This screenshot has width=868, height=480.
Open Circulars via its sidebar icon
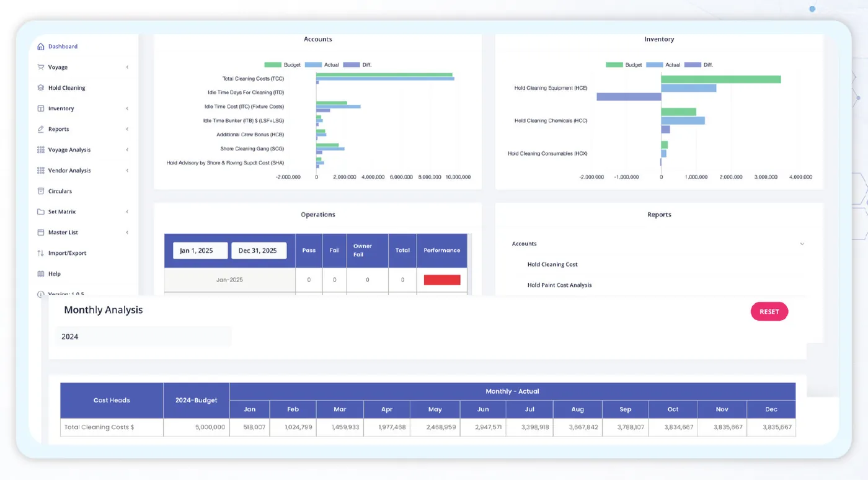point(41,191)
